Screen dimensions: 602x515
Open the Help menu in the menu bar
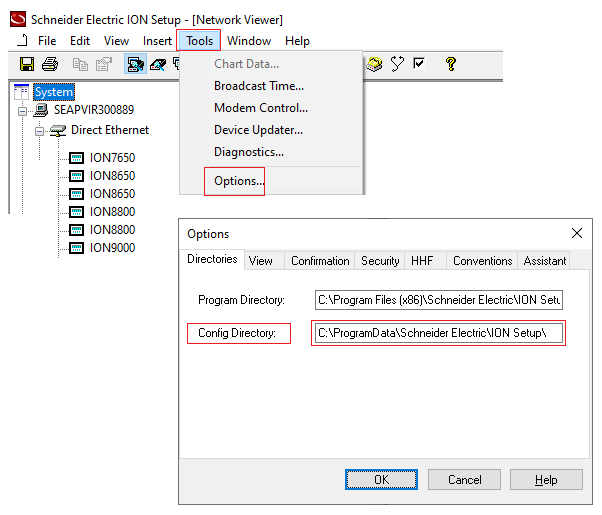coord(297,41)
